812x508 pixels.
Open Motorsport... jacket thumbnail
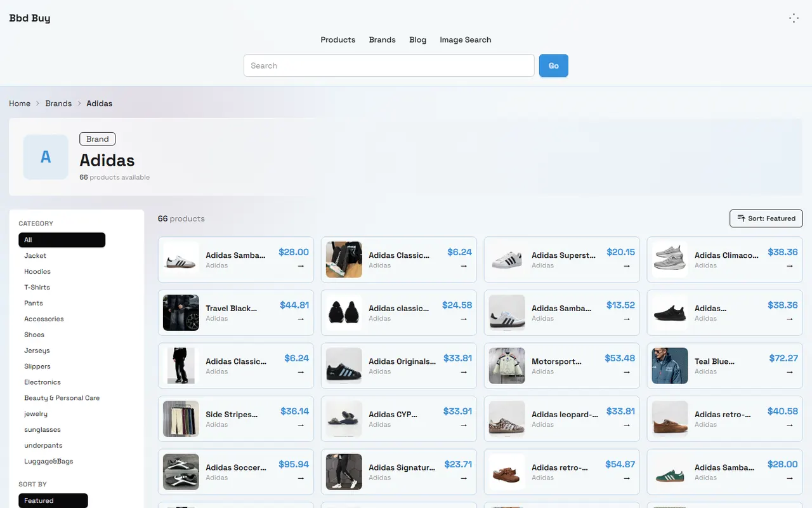pos(507,366)
